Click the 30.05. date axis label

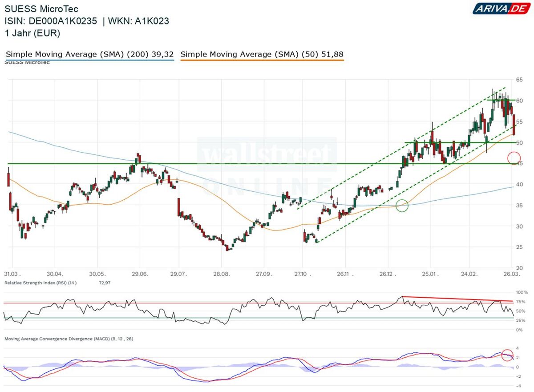point(97,273)
